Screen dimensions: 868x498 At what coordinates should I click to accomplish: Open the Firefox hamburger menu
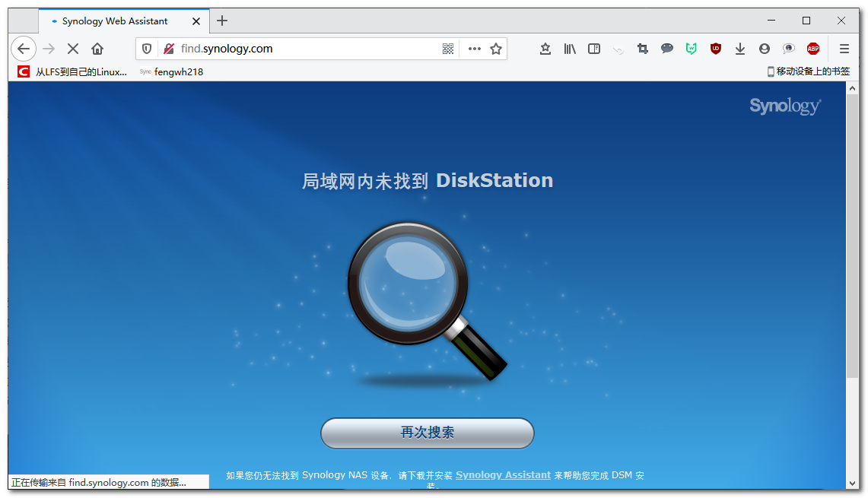[x=844, y=49]
